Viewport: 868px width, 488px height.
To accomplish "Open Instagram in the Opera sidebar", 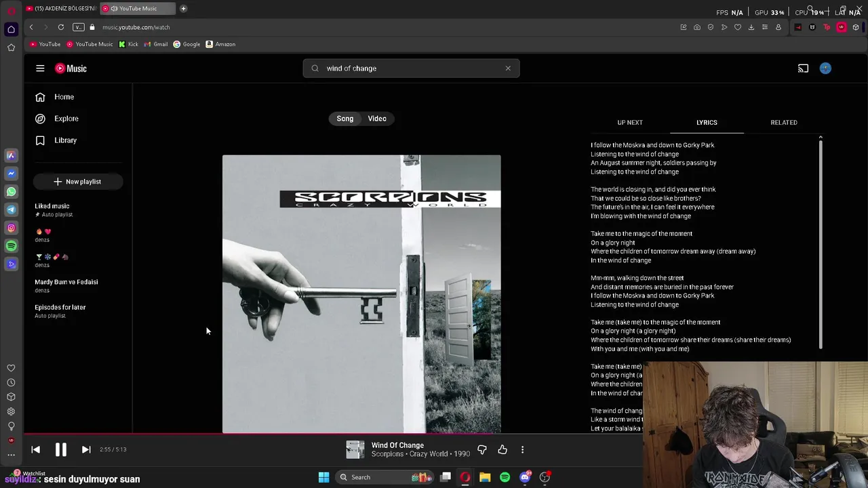I will tap(11, 228).
